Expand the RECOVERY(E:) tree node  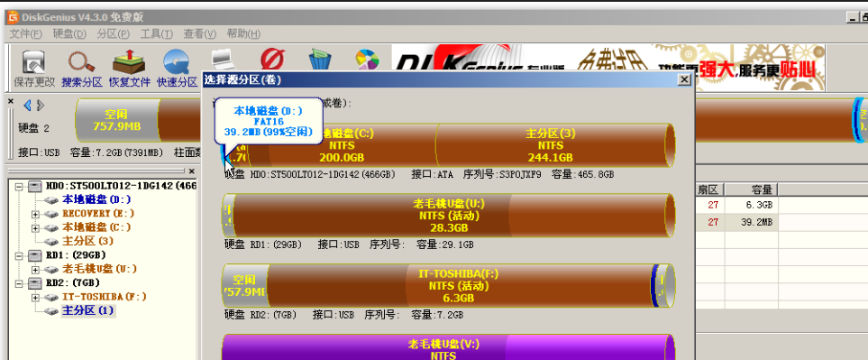pyautogui.click(x=35, y=214)
